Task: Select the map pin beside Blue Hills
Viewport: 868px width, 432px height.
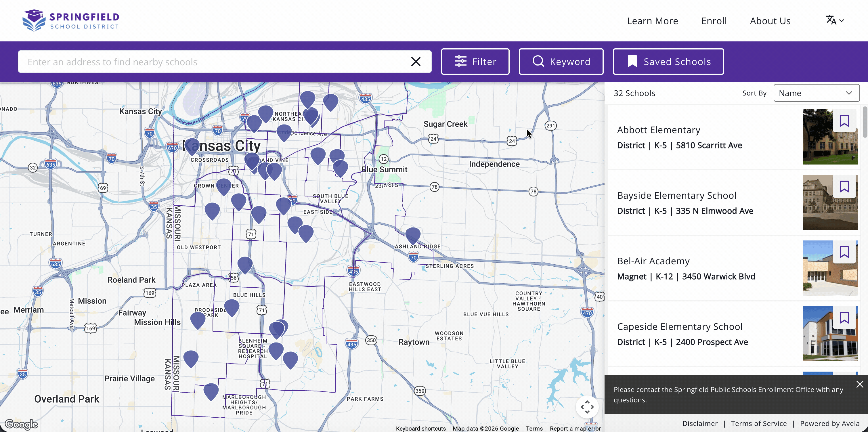Action: pyautogui.click(x=232, y=307)
